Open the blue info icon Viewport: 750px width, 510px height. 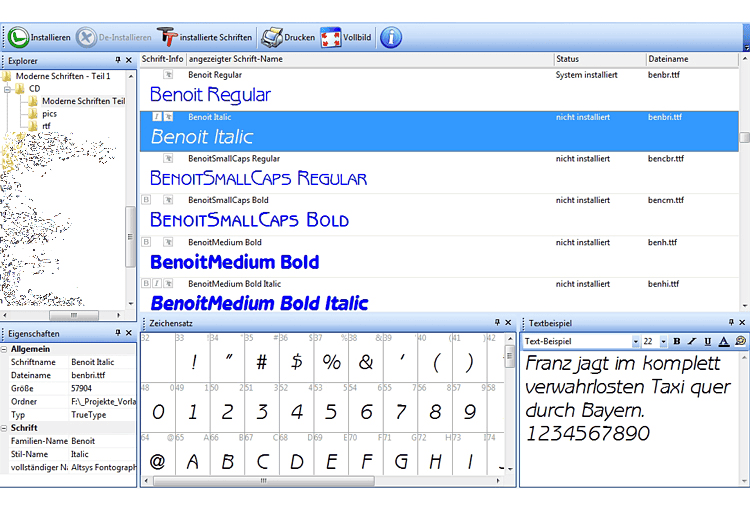click(x=391, y=38)
